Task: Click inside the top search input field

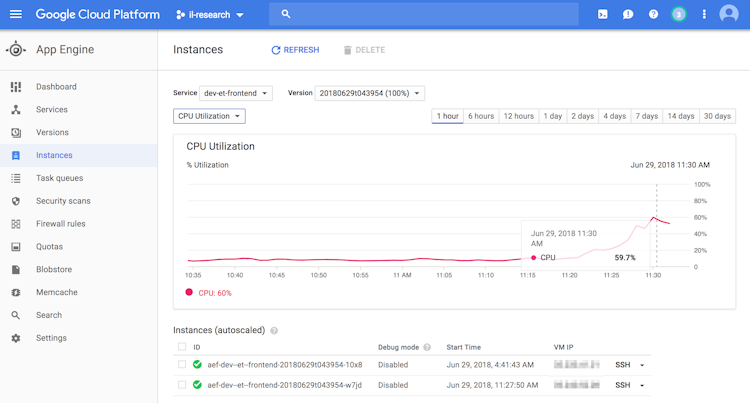Action: [423, 14]
